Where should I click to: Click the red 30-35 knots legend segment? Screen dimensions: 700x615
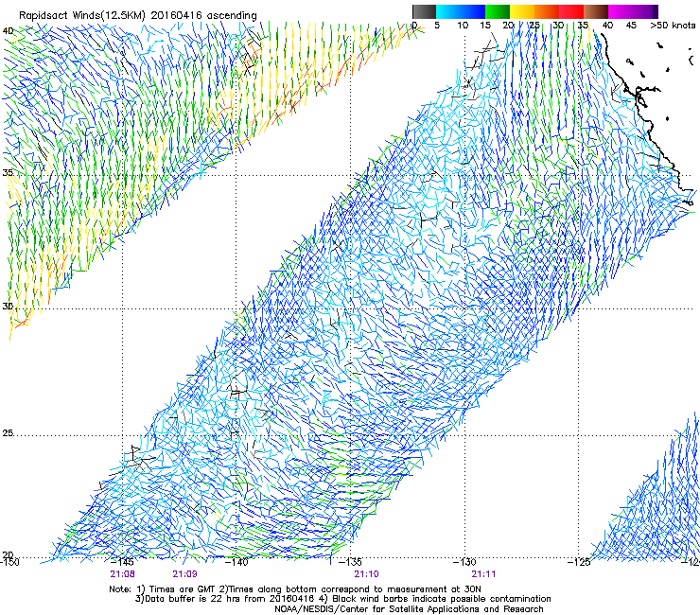[571, 11]
